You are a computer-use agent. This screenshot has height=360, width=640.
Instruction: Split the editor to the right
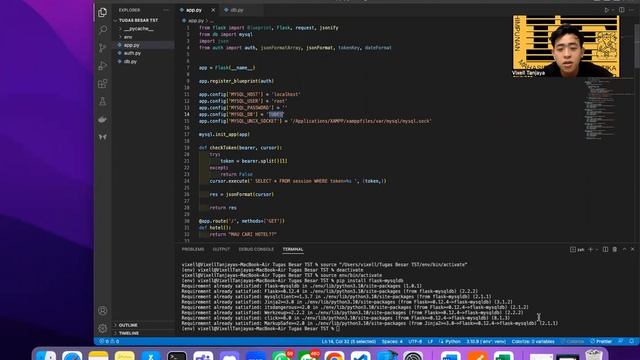[x=622, y=10]
